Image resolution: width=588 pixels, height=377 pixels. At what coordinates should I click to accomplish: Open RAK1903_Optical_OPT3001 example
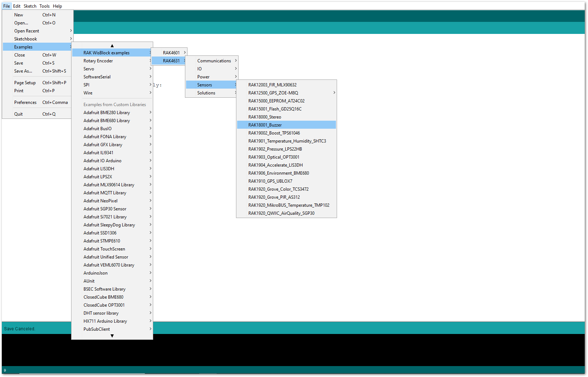coord(286,157)
